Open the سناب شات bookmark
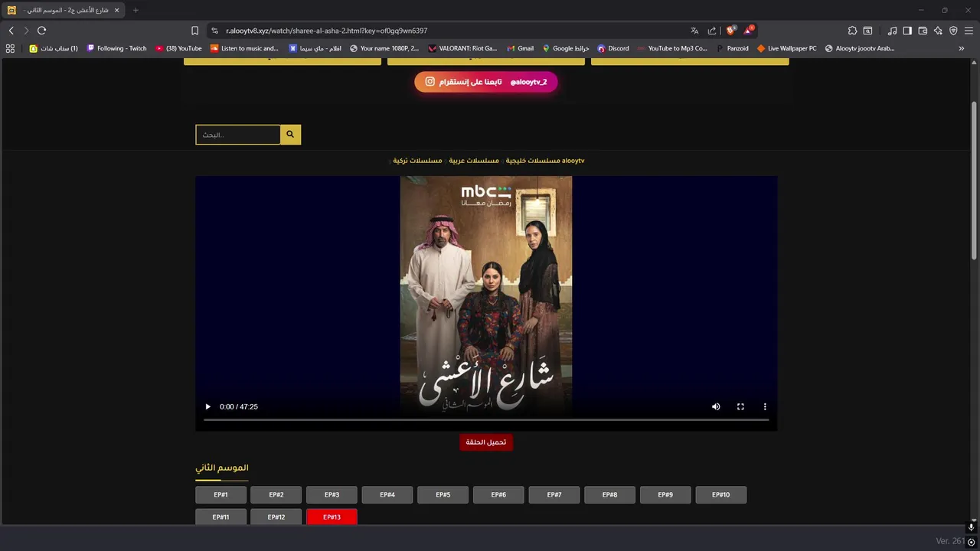 pyautogui.click(x=54, y=48)
